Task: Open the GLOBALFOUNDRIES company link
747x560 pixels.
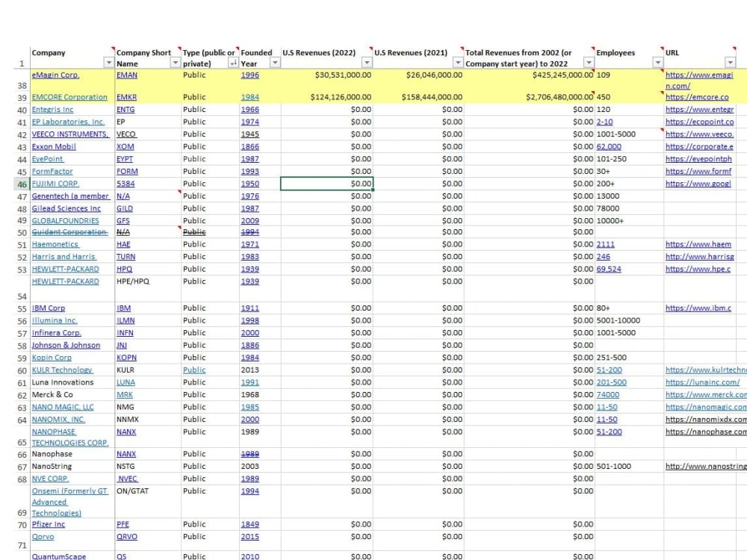Action: pos(65,221)
